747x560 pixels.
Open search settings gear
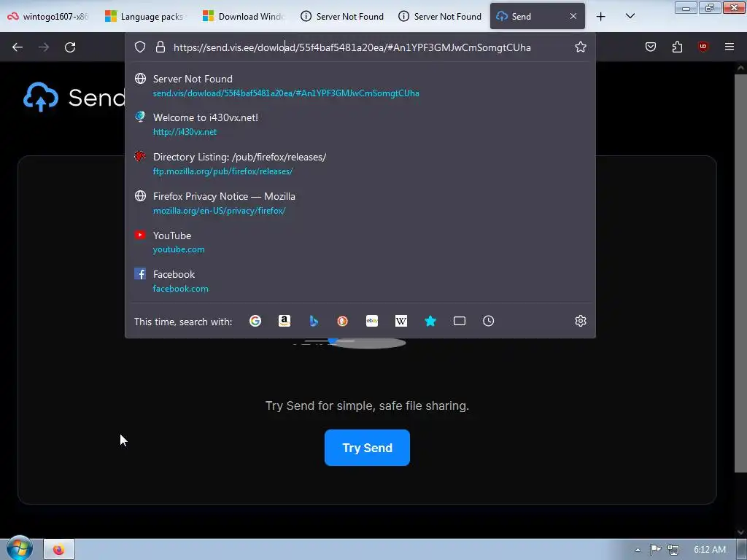(x=580, y=321)
